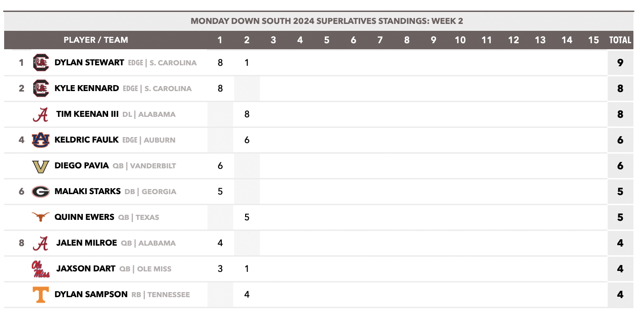Click the standings title banner text

click(x=327, y=21)
